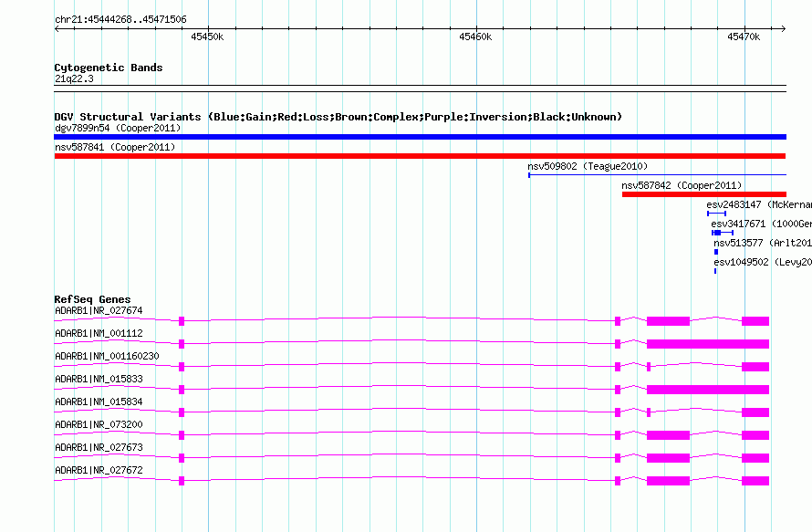Click the dgv7899n54 (Cooper2011) label
Screen dimensions: 812x532
118,128
